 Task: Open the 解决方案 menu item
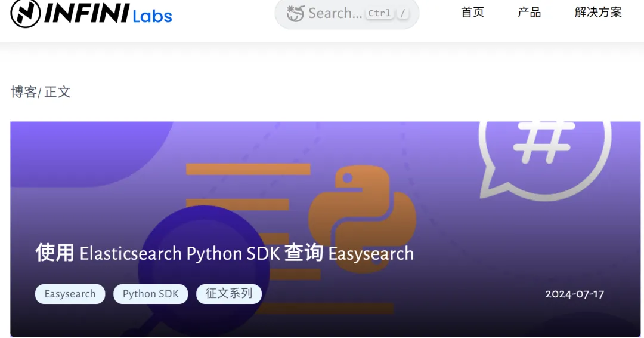tap(598, 13)
